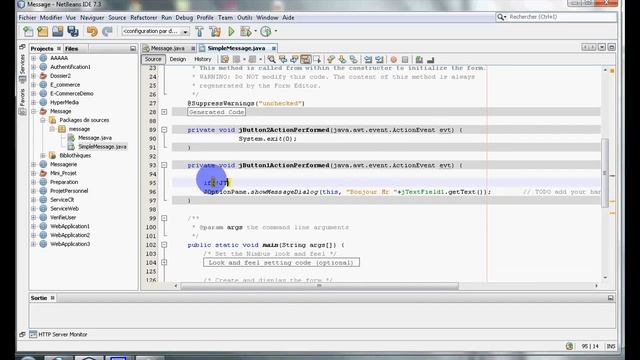The height and width of the screenshot is (360, 640).
Task: Open the Outils menu
Action: click(244, 18)
